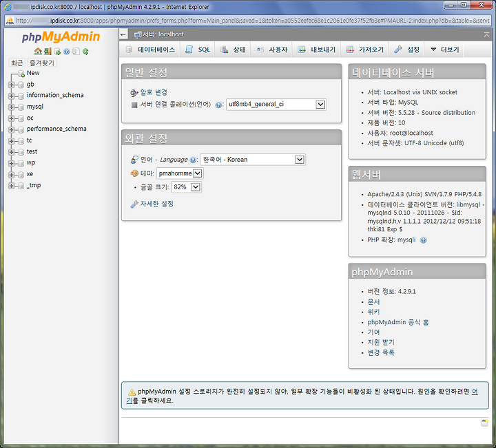496x448 pixels.
Task: Click the key icon beside 암호 변경
Action: [134, 93]
